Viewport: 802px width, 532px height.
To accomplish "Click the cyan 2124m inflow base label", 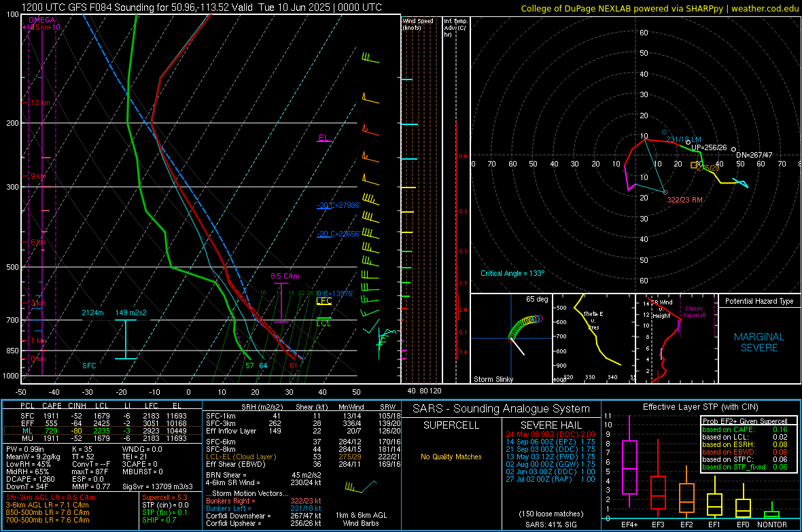I will 92,313.
